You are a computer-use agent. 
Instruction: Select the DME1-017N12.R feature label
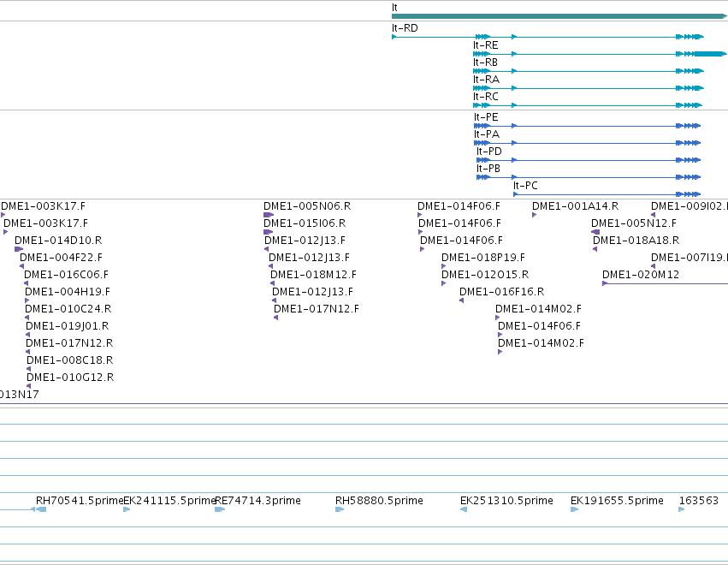click(69, 343)
